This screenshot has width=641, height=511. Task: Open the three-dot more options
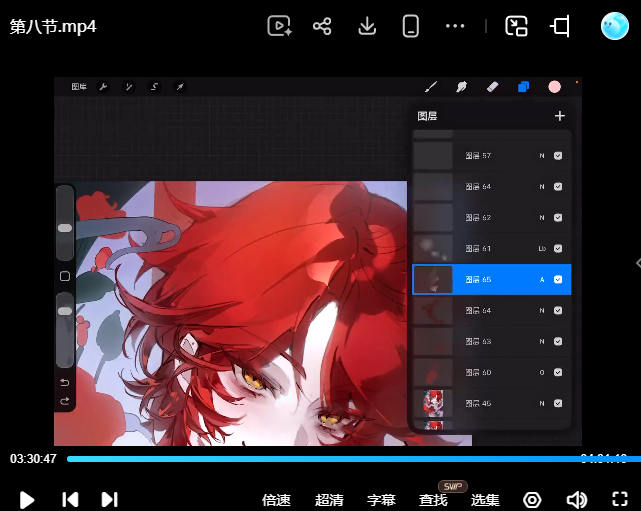coord(455,26)
